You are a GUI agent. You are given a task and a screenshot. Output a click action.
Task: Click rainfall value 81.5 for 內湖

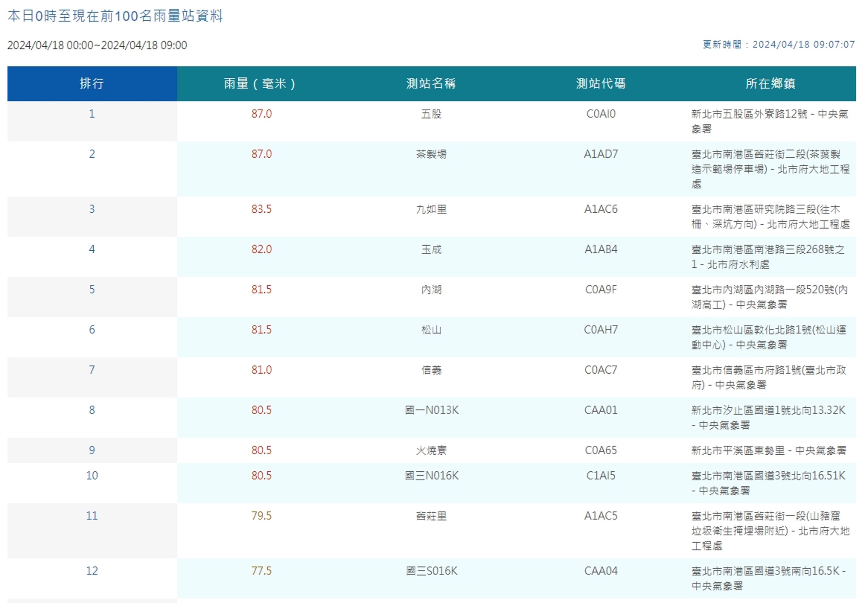click(x=261, y=290)
